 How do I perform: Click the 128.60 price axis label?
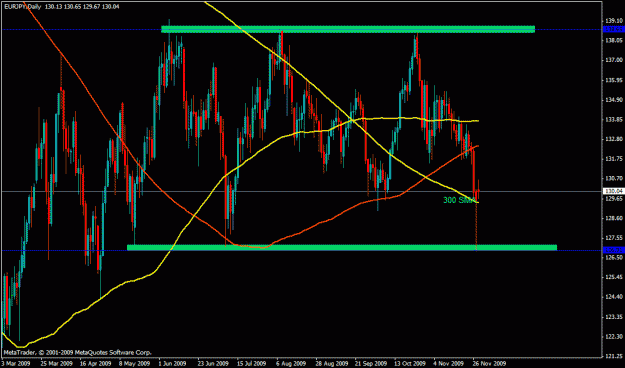click(614, 218)
